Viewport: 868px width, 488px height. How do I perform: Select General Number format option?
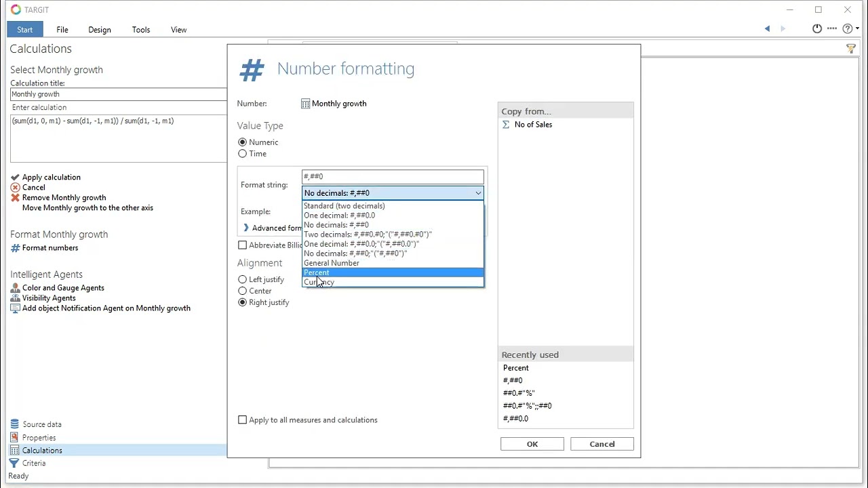(393, 263)
